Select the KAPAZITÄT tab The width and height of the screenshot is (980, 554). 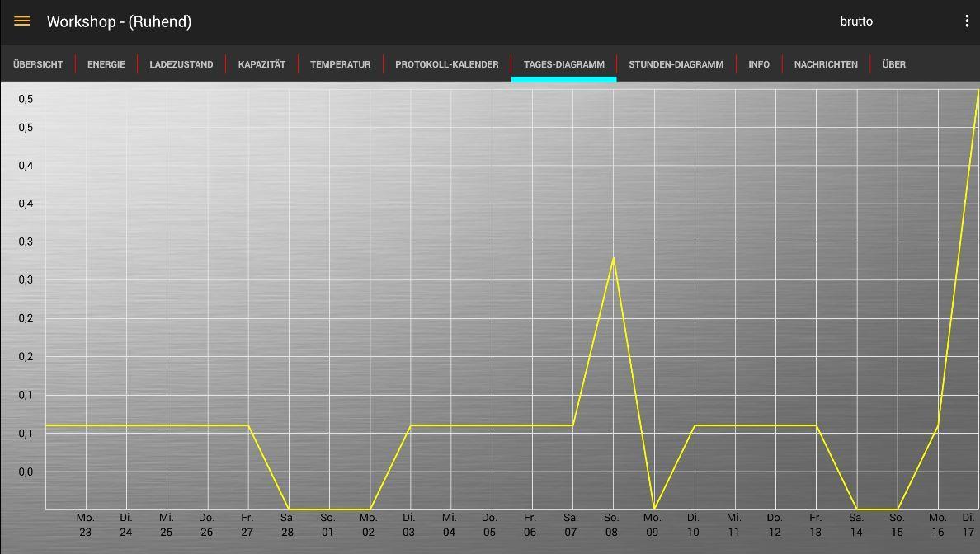(261, 64)
